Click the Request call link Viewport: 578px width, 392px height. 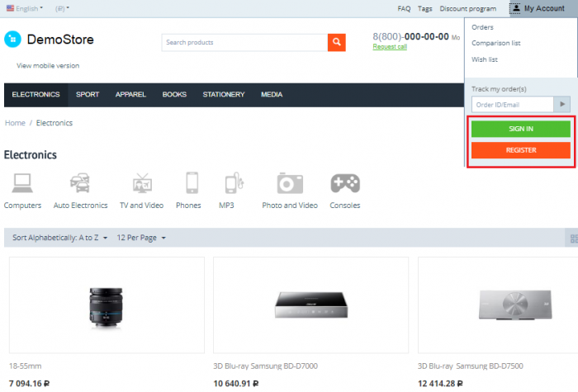click(x=390, y=47)
